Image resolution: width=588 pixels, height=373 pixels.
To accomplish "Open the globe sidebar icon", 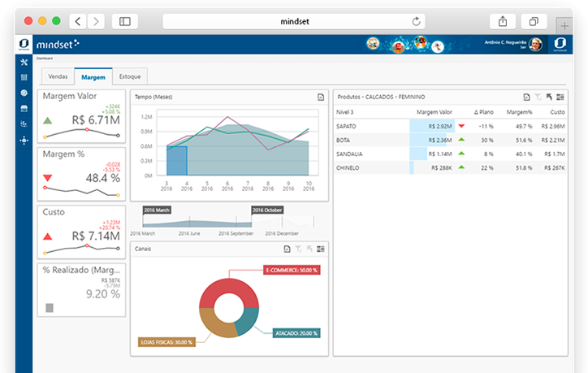I will coord(24,93).
